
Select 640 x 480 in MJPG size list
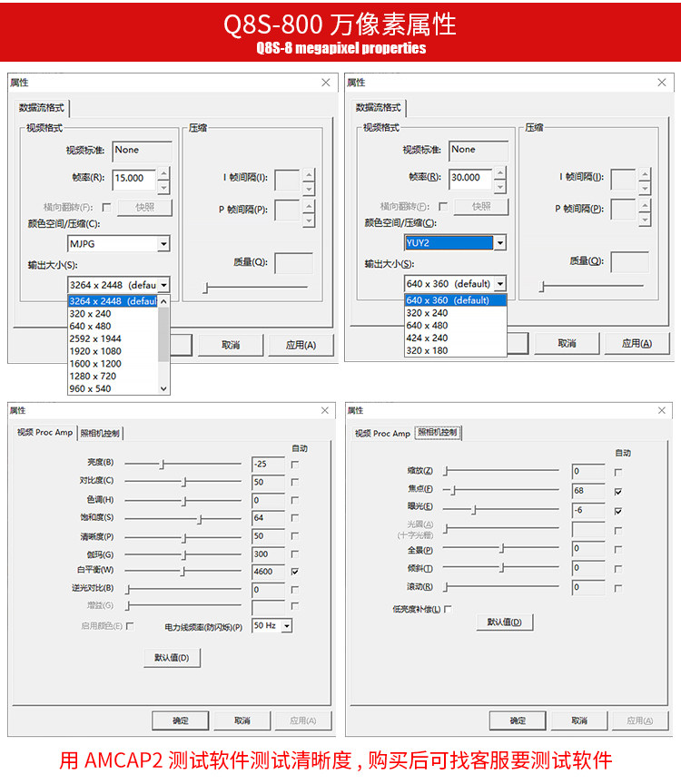(x=113, y=326)
